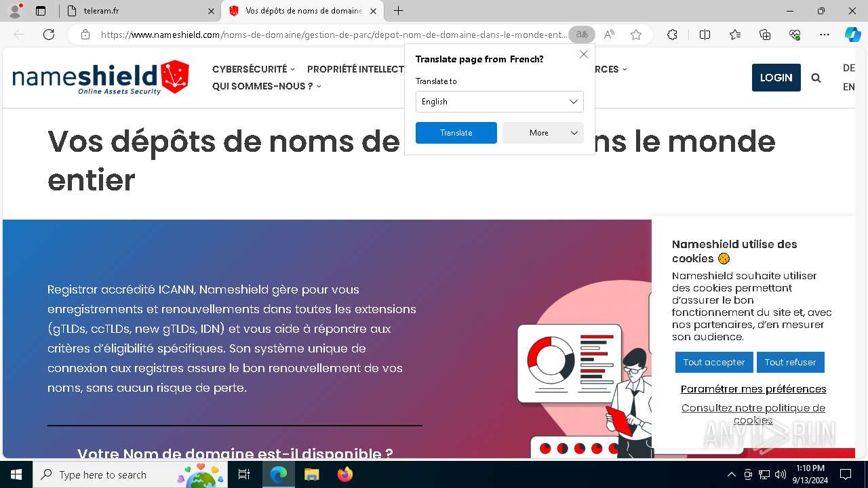Open Paramétrer mes préférences link
The height and width of the screenshot is (488, 868).
(753, 389)
